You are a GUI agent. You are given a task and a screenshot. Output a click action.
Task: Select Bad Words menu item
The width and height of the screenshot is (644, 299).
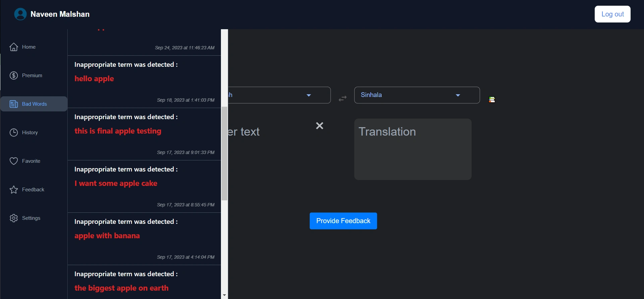pyautogui.click(x=34, y=104)
